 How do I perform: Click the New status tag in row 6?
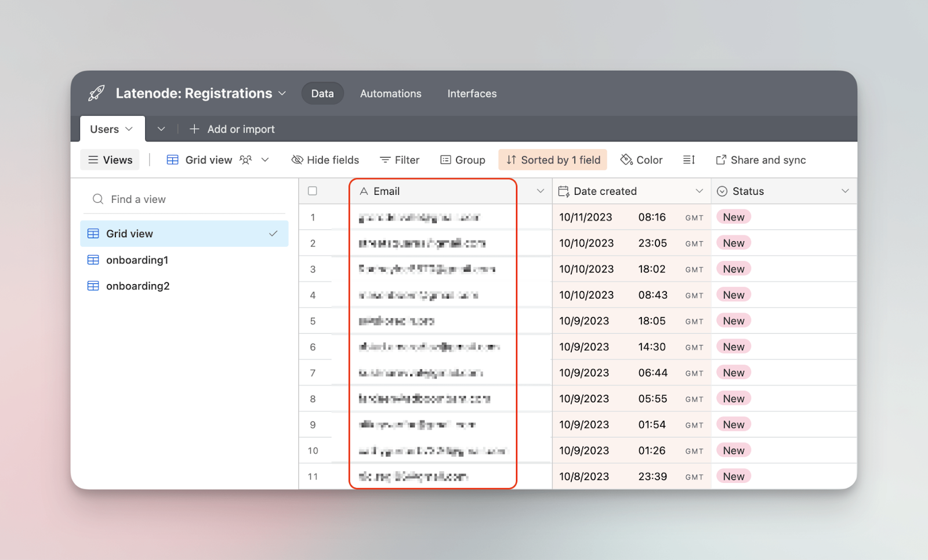tap(734, 347)
